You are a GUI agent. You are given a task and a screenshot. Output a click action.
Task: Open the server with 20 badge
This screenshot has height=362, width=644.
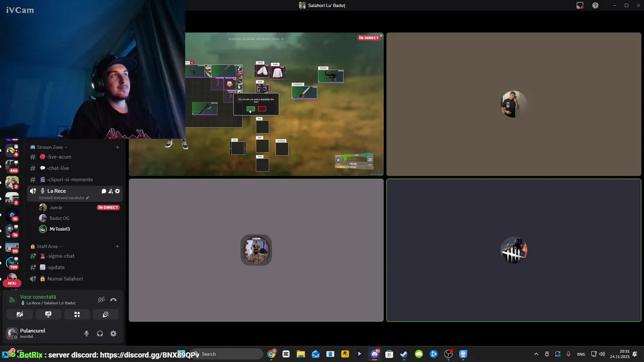(x=12, y=247)
